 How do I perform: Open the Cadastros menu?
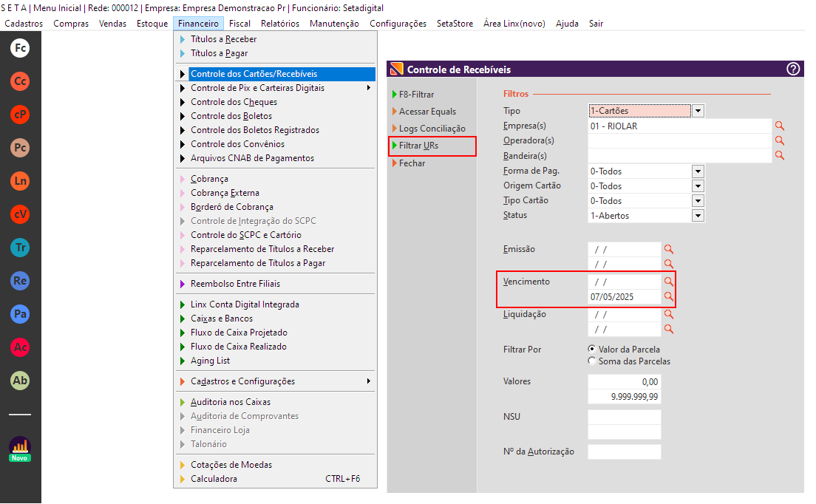pyautogui.click(x=24, y=24)
